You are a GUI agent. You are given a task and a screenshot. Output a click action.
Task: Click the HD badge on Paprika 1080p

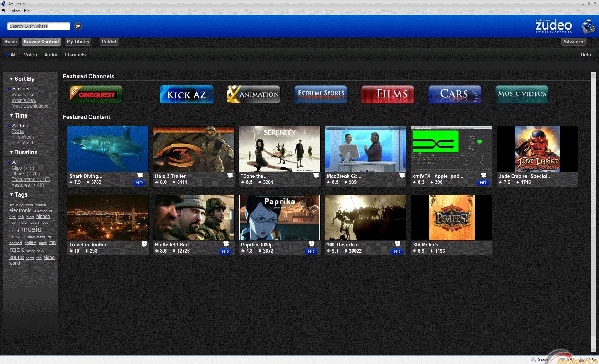(311, 251)
